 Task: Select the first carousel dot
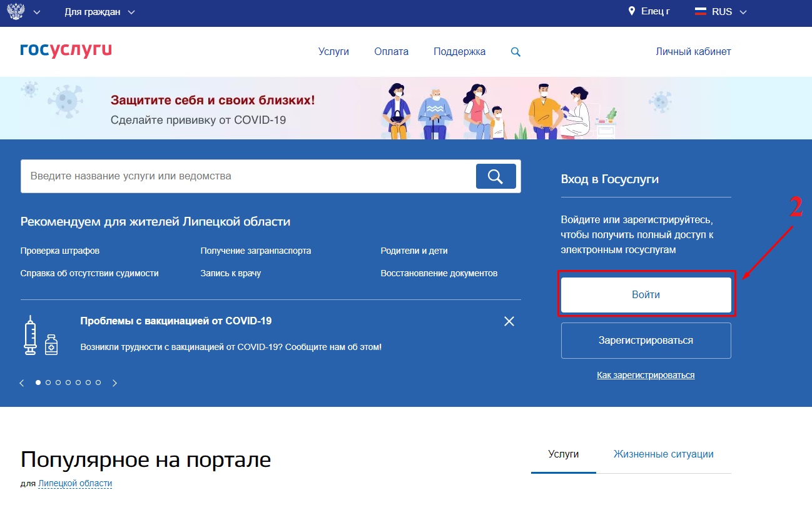(x=38, y=382)
